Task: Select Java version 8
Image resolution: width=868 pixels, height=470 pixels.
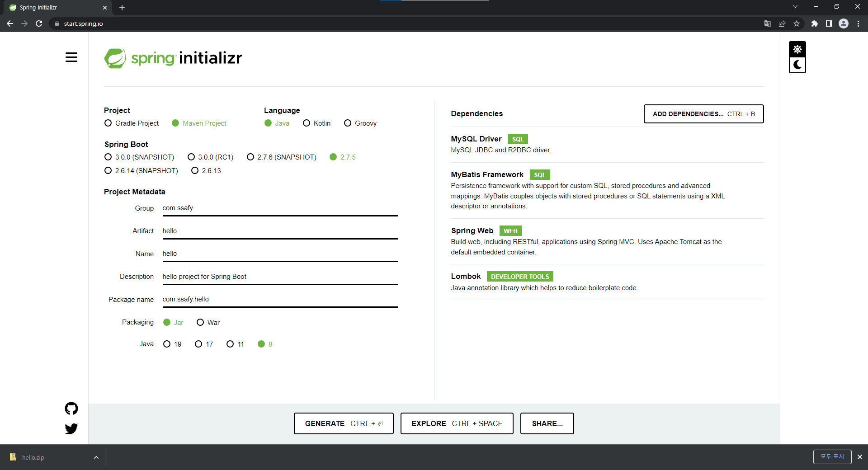Action: 265,344
